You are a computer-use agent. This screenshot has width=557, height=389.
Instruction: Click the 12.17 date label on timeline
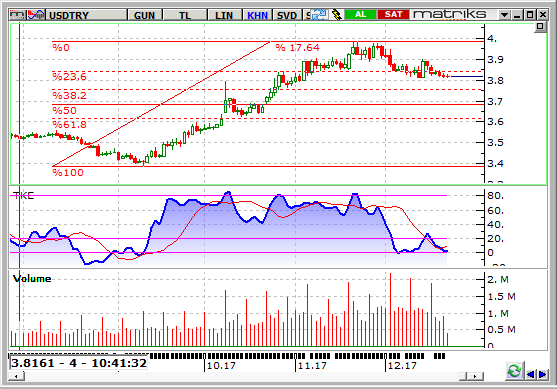click(402, 366)
